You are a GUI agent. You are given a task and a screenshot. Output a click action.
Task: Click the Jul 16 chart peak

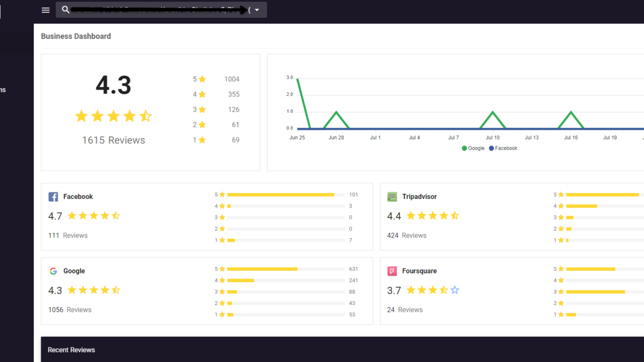pos(571,112)
